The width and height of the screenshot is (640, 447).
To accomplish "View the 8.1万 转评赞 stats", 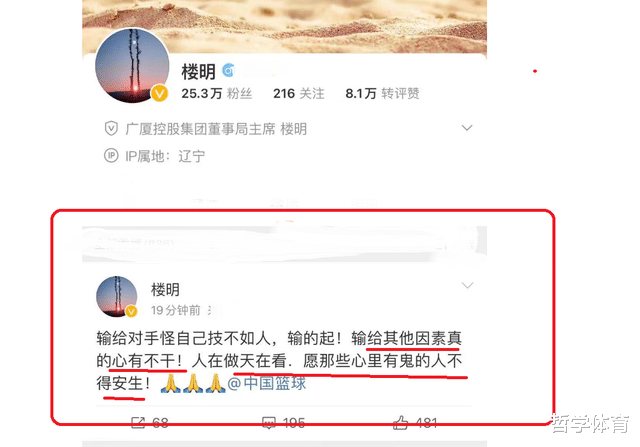I will click(382, 93).
